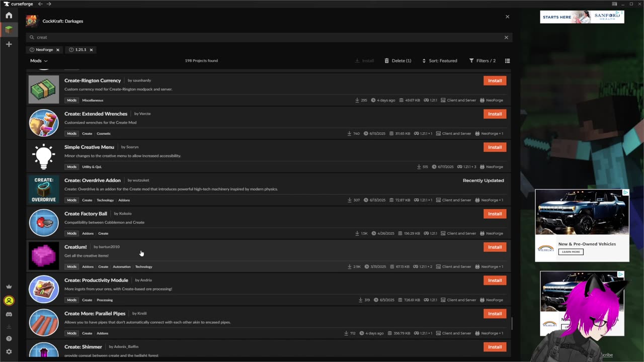Open author link bartun2010

point(109,247)
